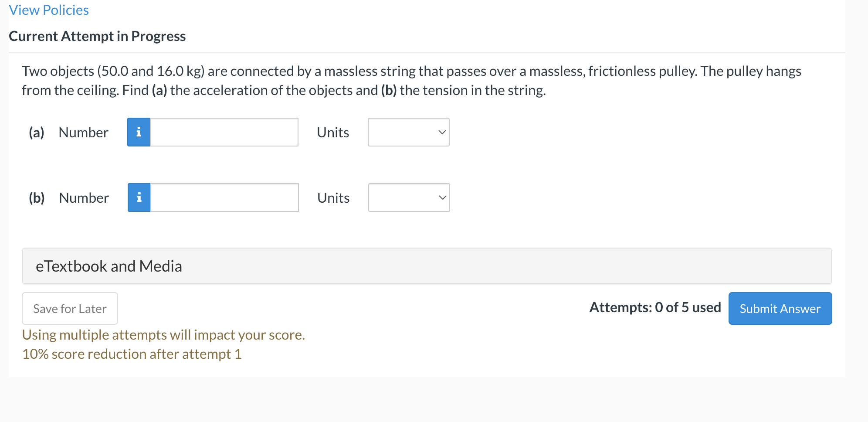Viewport: 868px width, 422px height.
Task: Focus the part (a) Number input field
Action: pyautogui.click(x=224, y=132)
